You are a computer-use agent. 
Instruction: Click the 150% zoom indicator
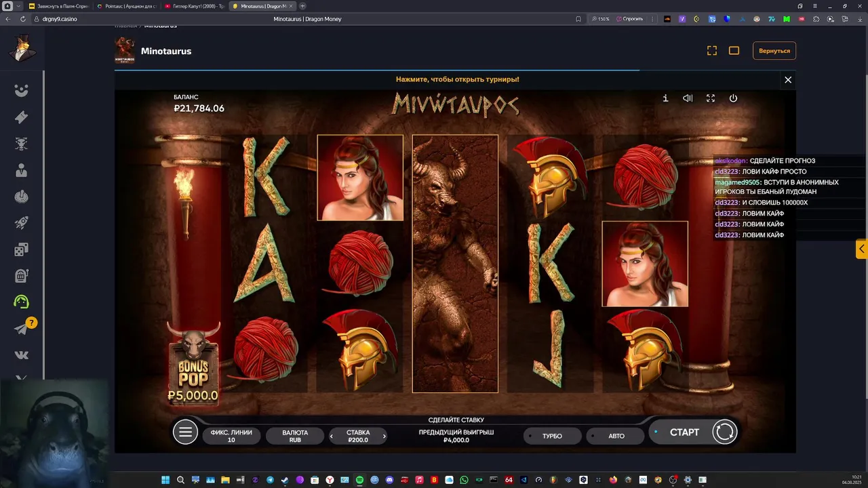pos(600,19)
